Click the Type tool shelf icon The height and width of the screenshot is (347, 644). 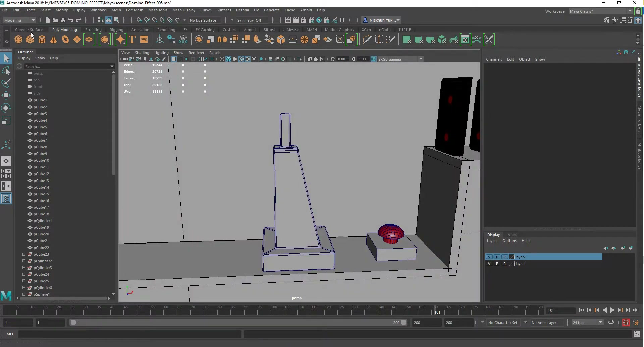click(132, 40)
